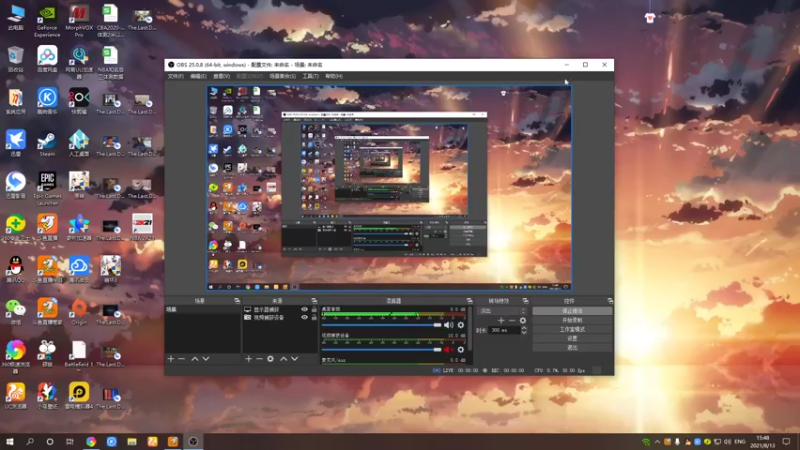Open taskbar search magnifier
This screenshot has width=800, height=450.
30,441
